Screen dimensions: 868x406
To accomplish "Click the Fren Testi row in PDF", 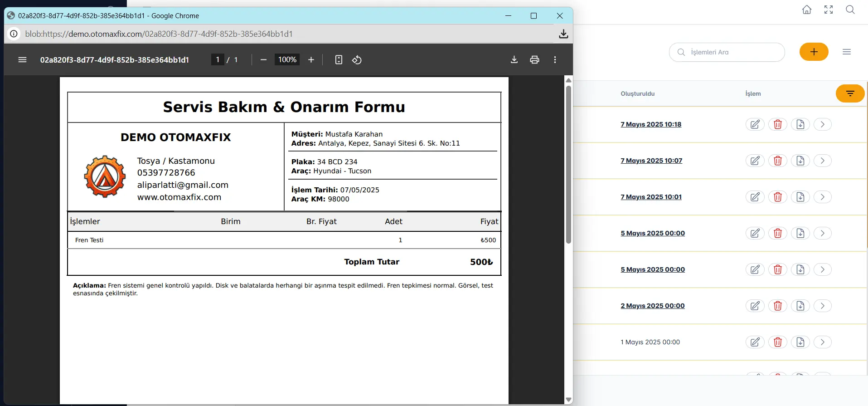I will click(284, 240).
